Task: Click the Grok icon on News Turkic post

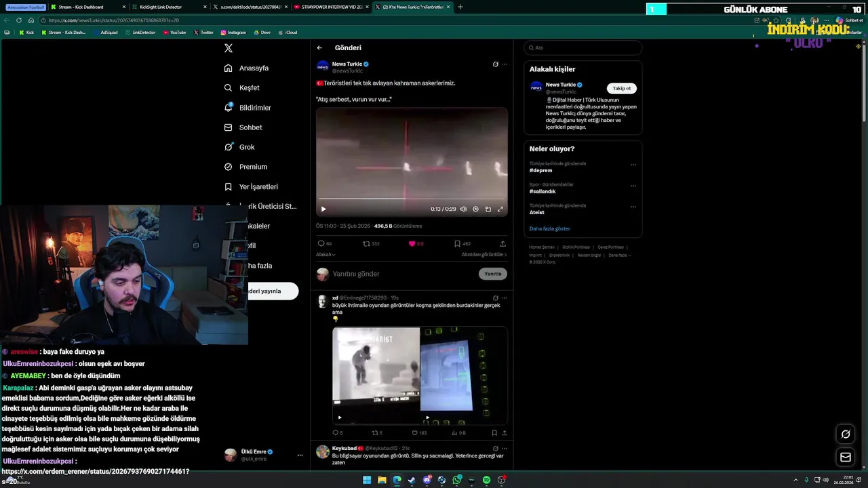Action: point(496,64)
